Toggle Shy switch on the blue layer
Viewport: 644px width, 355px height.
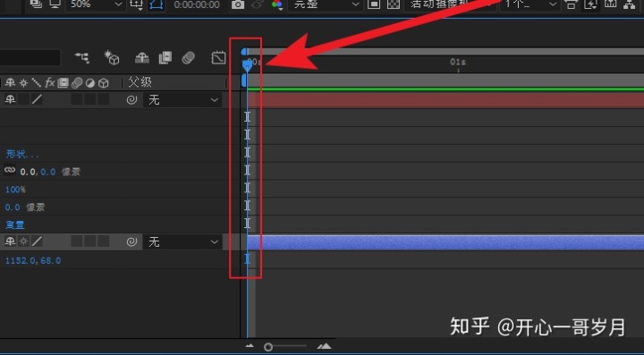click(10, 241)
